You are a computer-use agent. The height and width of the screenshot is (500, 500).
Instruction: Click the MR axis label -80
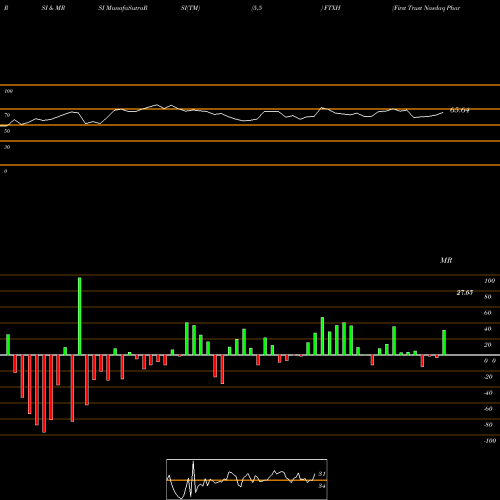(488, 425)
